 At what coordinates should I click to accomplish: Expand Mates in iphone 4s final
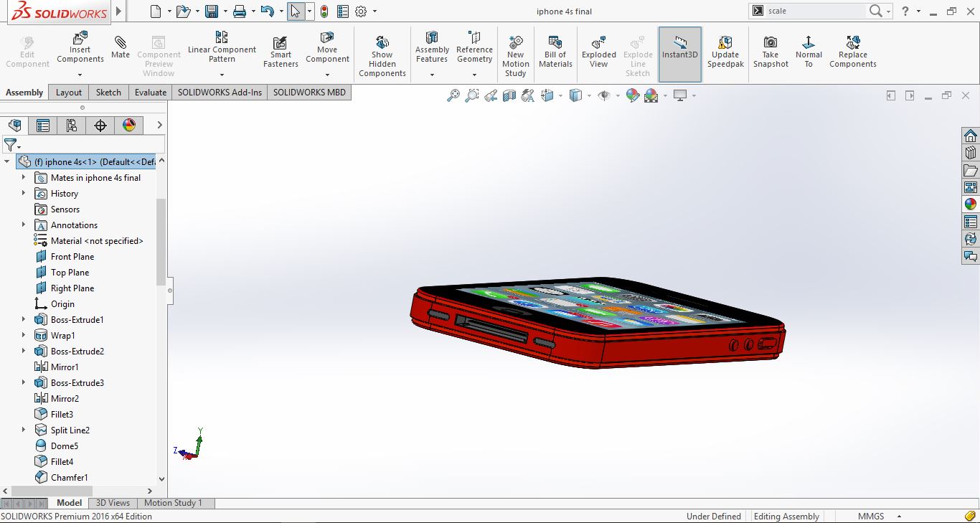tap(24, 177)
